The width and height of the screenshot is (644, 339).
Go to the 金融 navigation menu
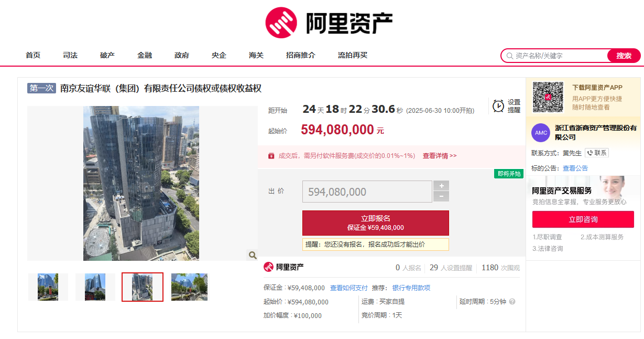click(145, 55)
